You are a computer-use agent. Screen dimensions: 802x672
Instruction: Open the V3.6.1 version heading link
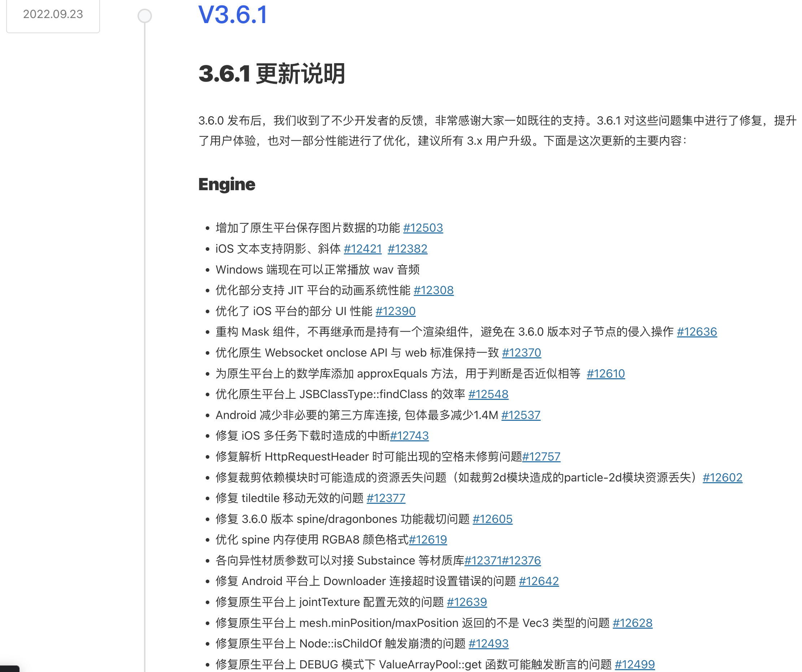tap(232, 15)
